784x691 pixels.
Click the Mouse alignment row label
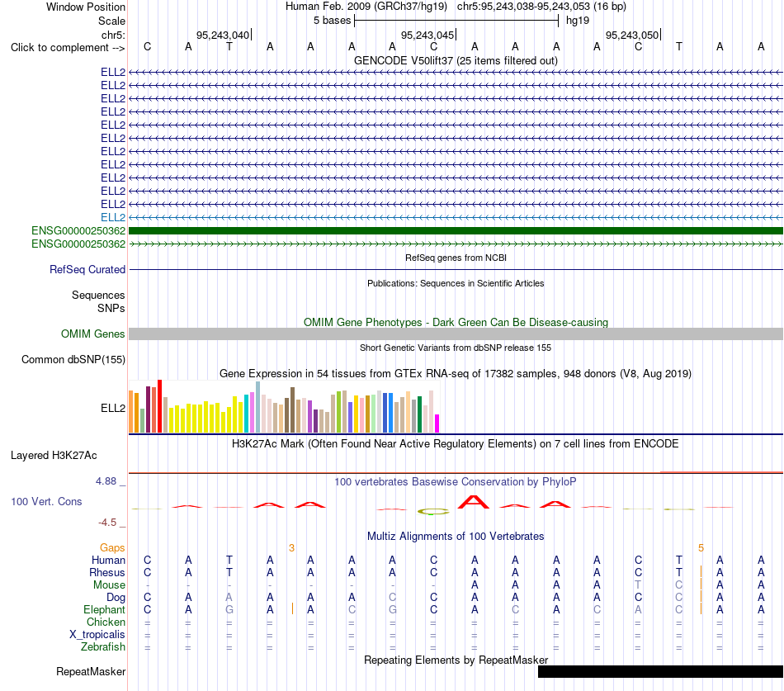coord(109,585)
